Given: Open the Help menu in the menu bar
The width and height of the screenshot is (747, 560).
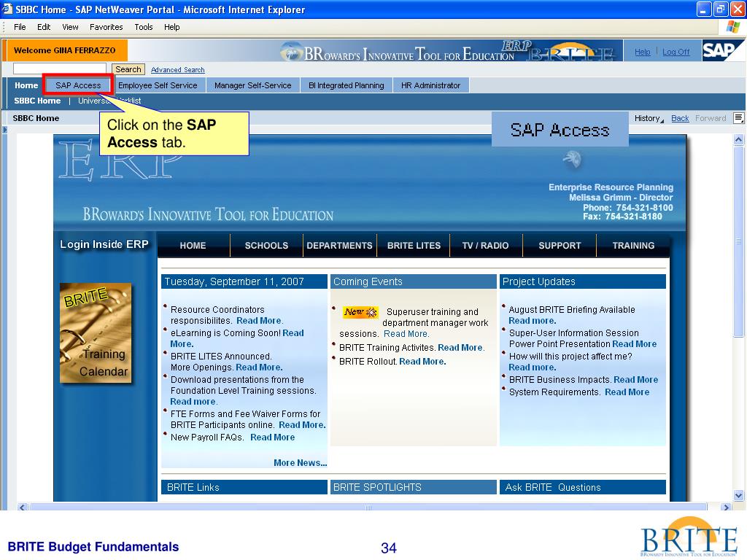Looking at the screenshot, I should click(172, 27).
